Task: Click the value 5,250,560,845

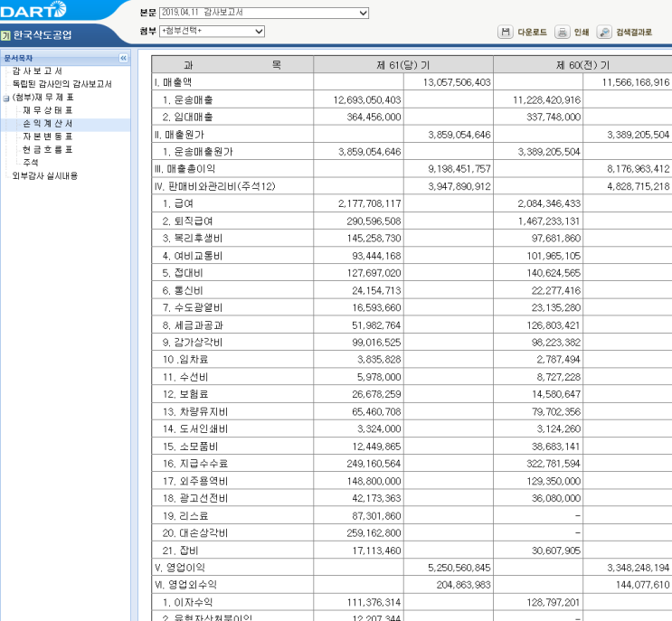Action: [459, 568]
